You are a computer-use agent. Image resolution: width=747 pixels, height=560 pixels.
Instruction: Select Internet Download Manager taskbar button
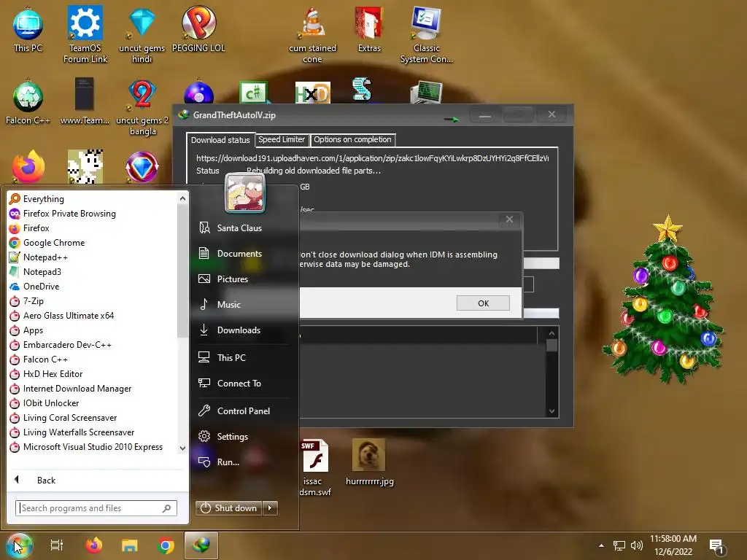(x=201, y=545)
